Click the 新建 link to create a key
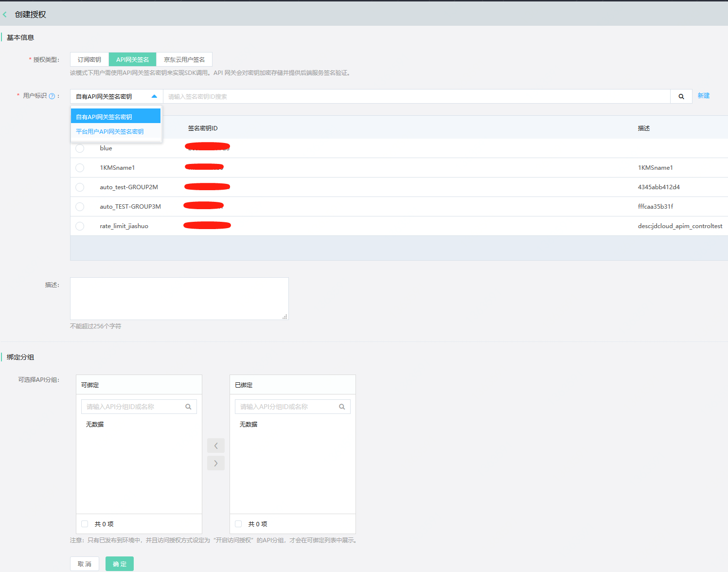 coord(704,95)
